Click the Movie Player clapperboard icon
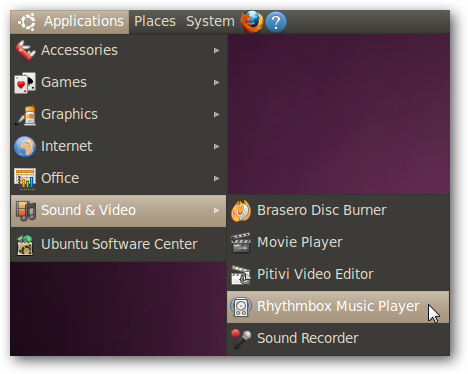Screen dimensions: 468x374 coord(241,243)
